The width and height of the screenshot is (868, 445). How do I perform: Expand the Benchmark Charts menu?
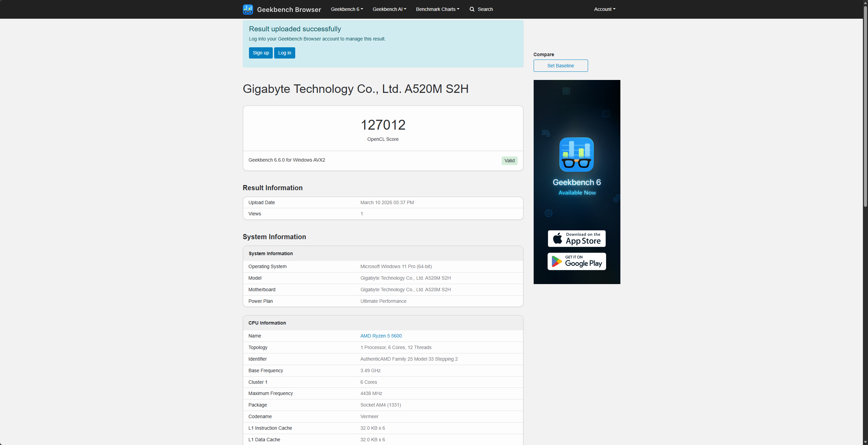coord(437,9)
